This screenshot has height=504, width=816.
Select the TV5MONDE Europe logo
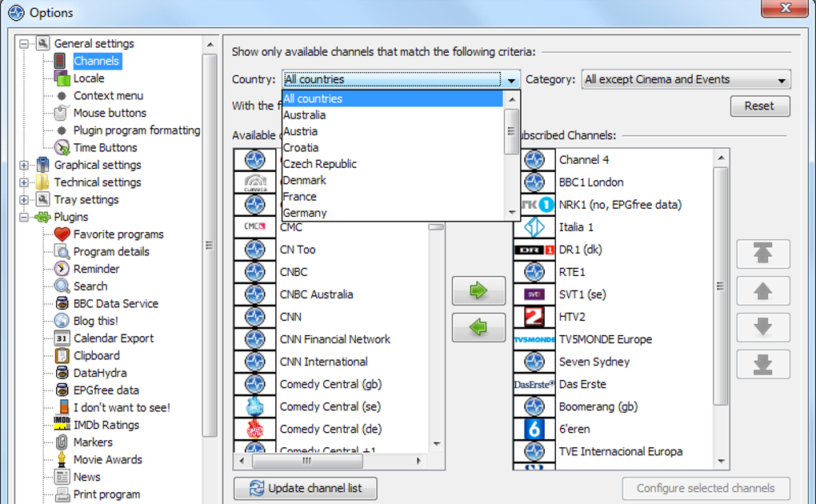pyautogui.click(x=534, y=339)
